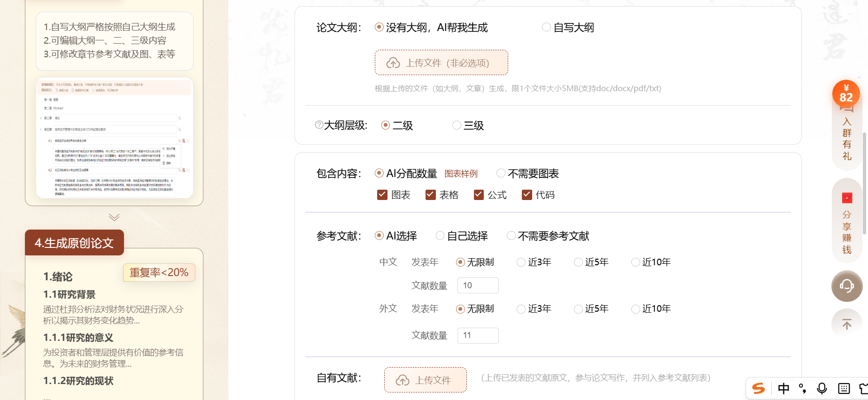Viewport: 868px width, 400px height.
Task: Click the 自有文献 上传文件 button
Action: click(x=426, y=380)
